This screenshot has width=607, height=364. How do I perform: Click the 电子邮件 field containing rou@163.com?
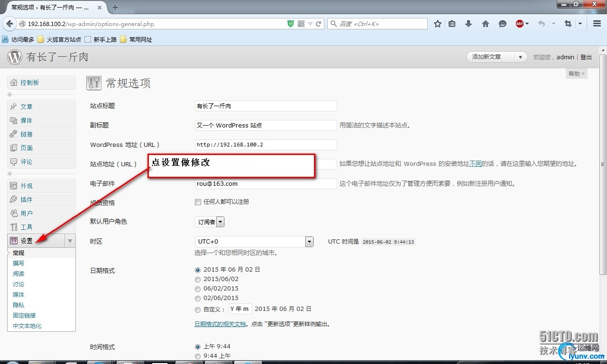pyautogui.click(x=266, y=183)
